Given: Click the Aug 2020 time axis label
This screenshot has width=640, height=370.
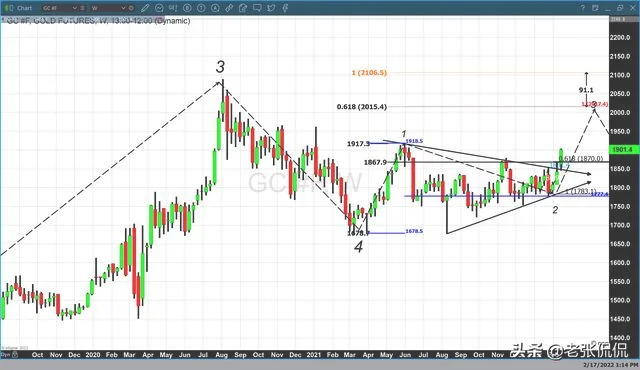Looking at the screenshot, I should [221, 355].
